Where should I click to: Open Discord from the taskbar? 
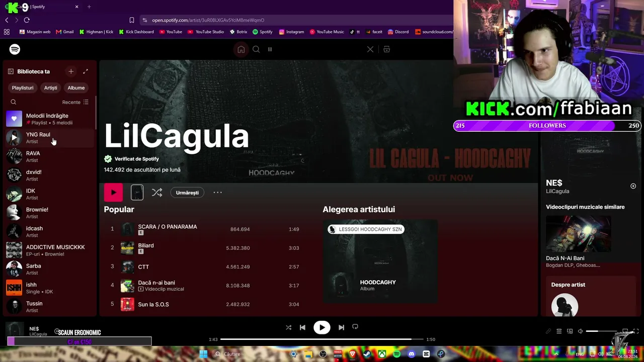pyautogui.click(x=412, y=354)
